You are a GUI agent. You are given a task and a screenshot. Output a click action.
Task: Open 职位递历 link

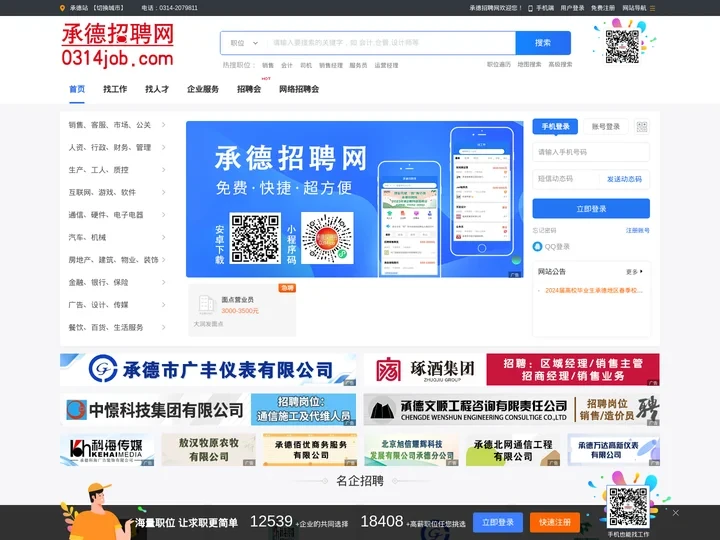tap(499, 65)
